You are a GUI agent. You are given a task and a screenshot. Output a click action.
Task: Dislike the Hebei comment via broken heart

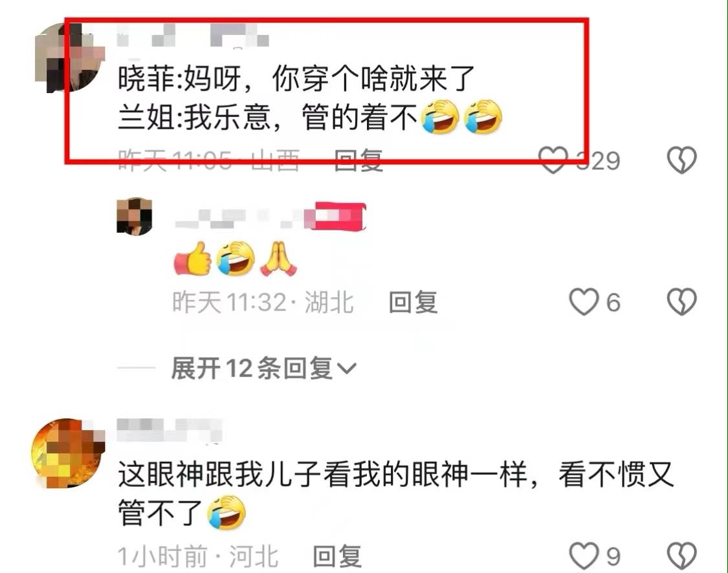(x=681, y=556)
